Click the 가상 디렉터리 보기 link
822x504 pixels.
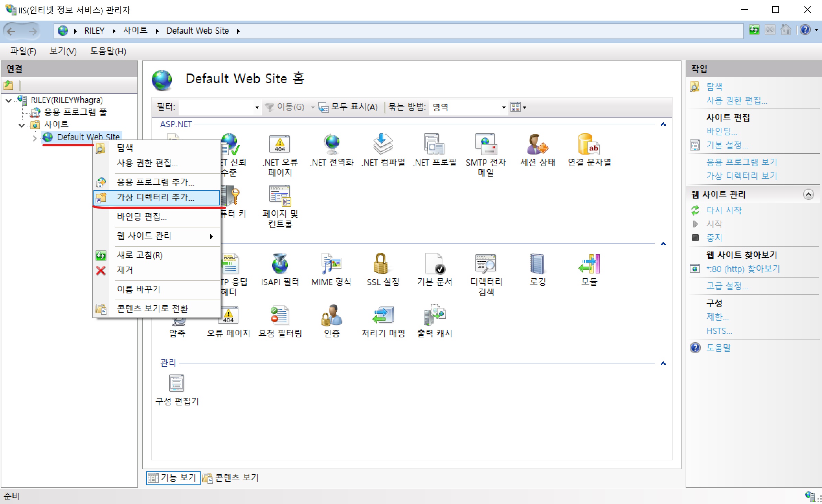pyautogui.click(x=741, y=176)
